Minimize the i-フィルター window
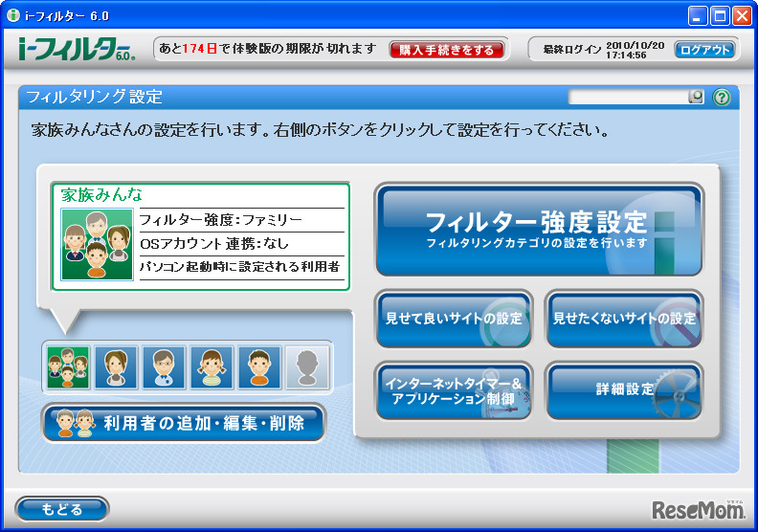The height and width of the screenshot is (532, 758). [697, 16]
